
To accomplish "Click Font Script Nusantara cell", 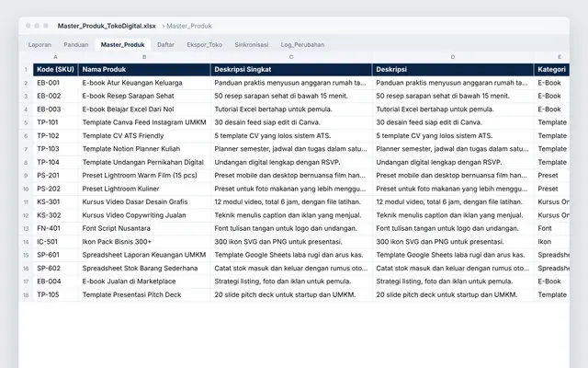I will pos(144,228).
